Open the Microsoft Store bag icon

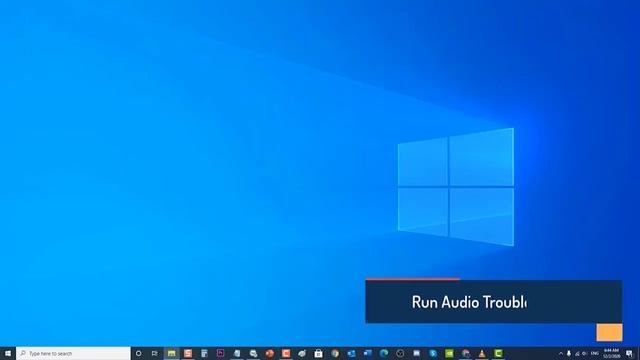tap(318, 353)
